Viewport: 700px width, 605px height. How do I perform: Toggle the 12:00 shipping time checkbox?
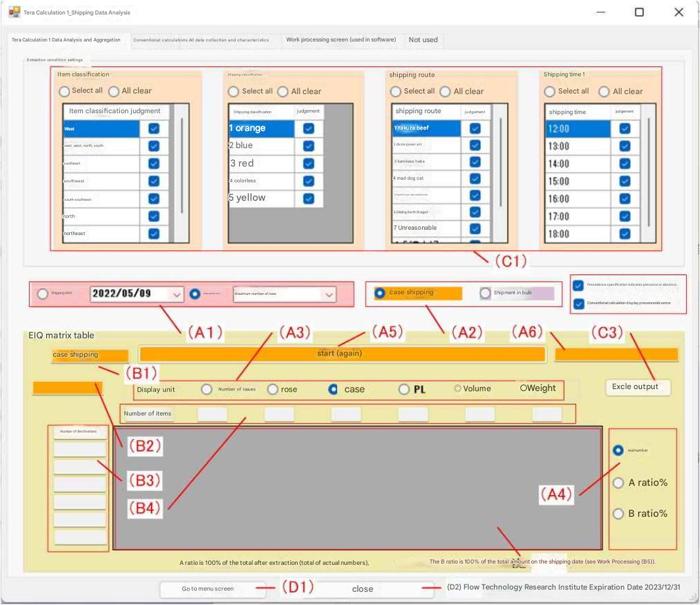click(624, 129)
